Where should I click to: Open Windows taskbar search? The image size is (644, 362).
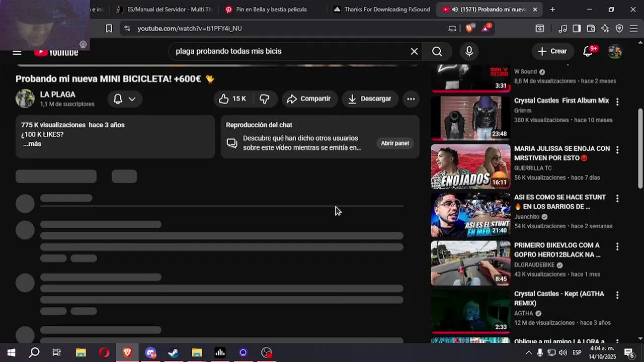pyautogui.click(x=34, y=353)
